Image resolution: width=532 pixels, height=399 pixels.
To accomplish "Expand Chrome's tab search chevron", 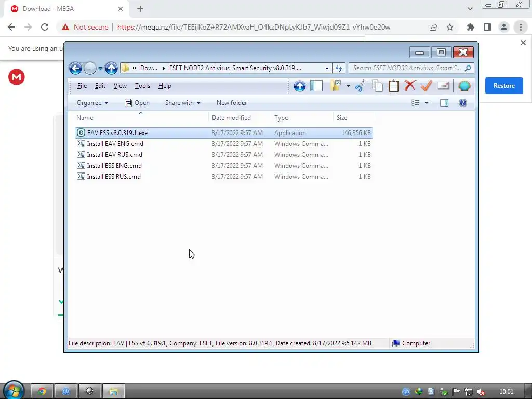I will [470, 9].
